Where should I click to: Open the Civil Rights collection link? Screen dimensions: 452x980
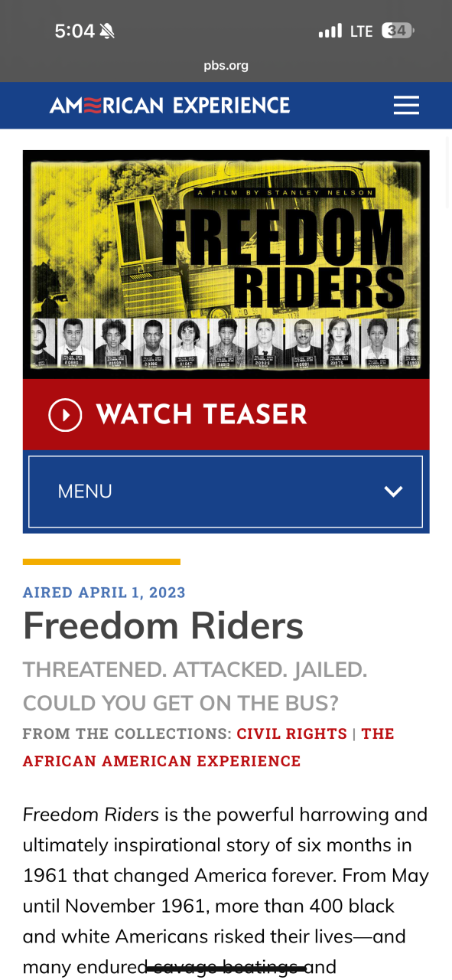click(292, 733)
